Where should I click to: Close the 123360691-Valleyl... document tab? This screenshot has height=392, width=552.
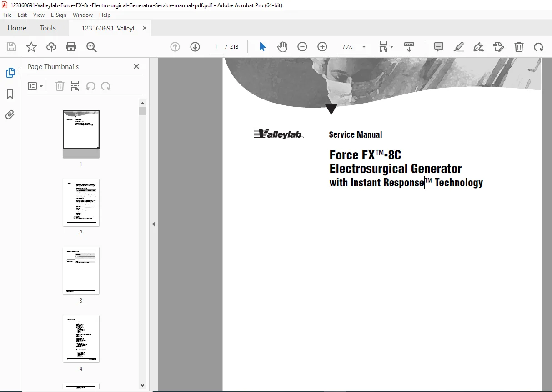(x=145, y=28)
